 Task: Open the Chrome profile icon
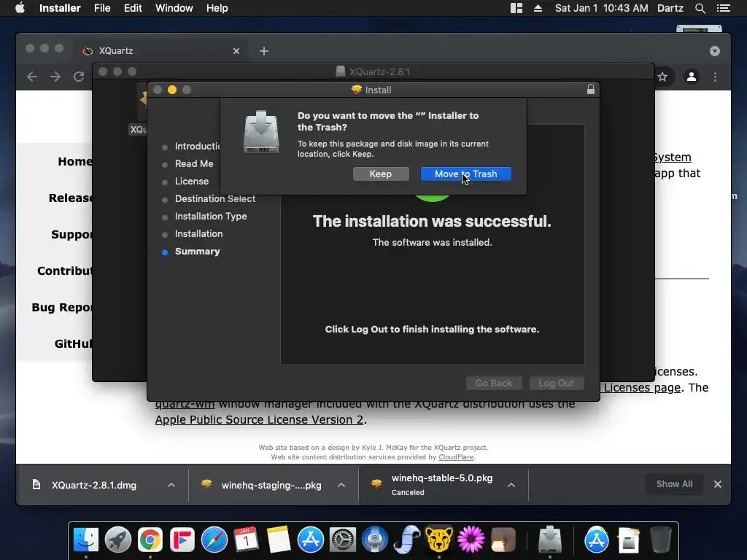tap(692, 77)
